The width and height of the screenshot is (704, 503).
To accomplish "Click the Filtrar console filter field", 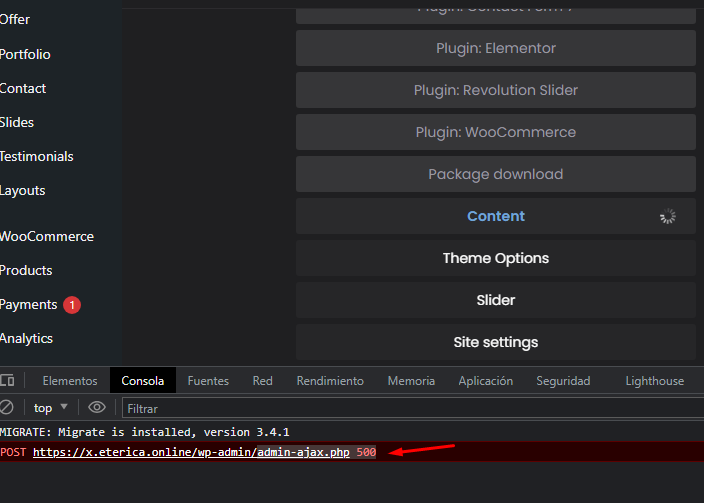I will [400, 408].
